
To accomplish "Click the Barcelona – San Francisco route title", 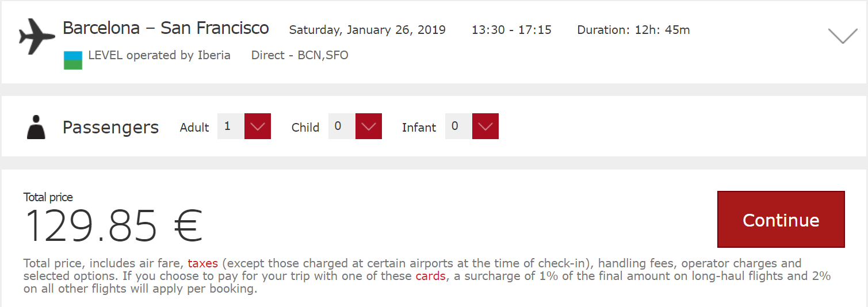I will click(166, 28).
